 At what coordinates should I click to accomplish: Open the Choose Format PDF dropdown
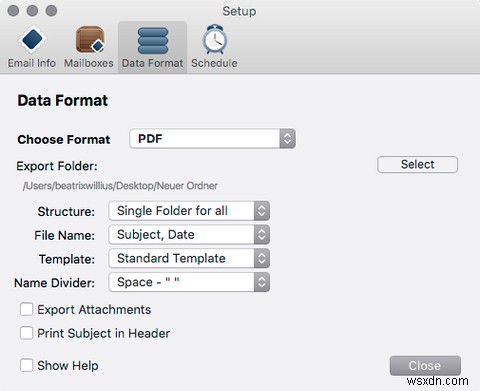(212, 138)
